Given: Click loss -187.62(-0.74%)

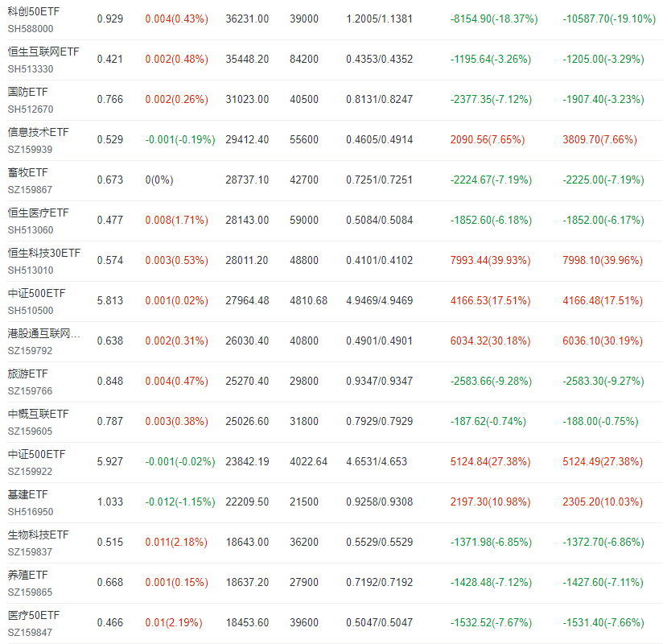Looking at the screenshot, I should click(x=488, y=421).
